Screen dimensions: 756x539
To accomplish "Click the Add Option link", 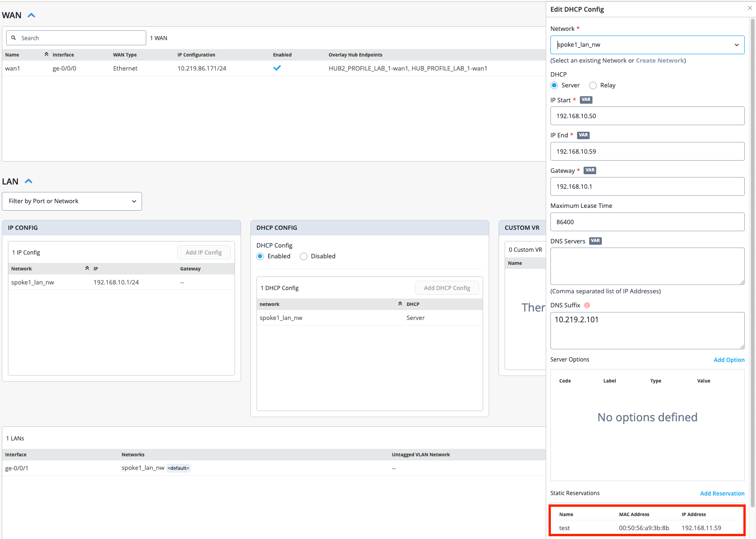I will 729,360.
